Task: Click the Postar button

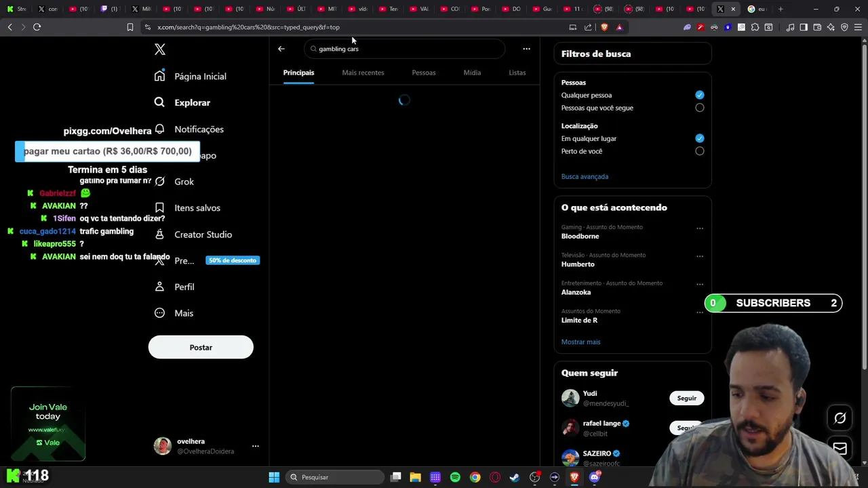Action: 201,347
